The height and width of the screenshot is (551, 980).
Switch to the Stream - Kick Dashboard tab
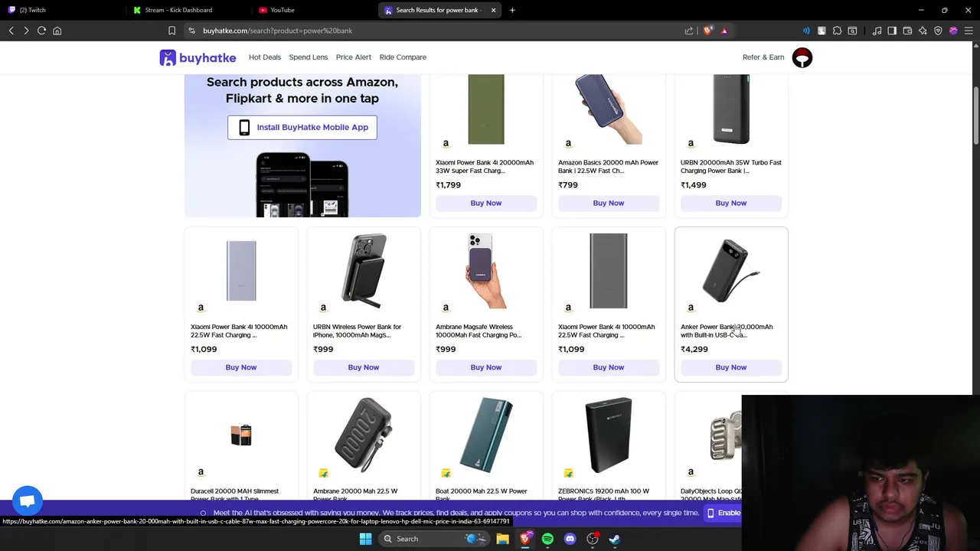(x=189, y=10)
